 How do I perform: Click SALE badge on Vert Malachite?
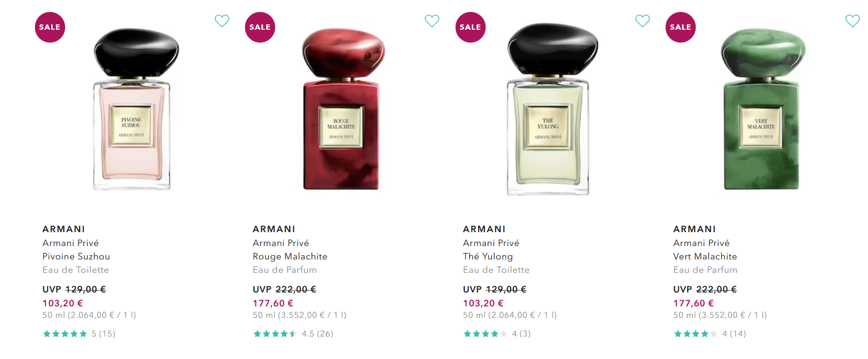pos(680,27)
